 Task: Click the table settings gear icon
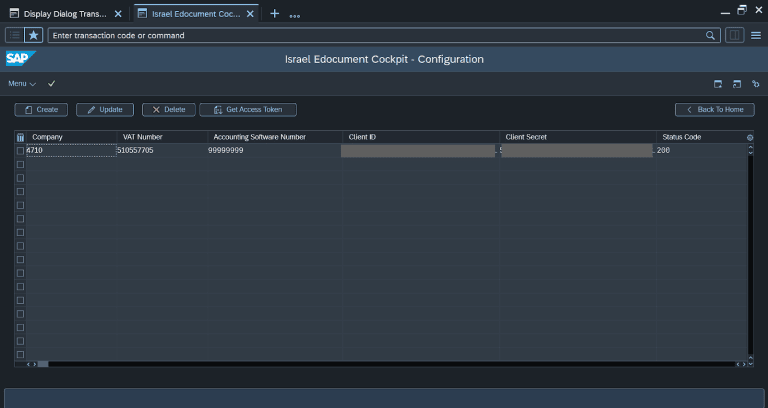point(750,138)
